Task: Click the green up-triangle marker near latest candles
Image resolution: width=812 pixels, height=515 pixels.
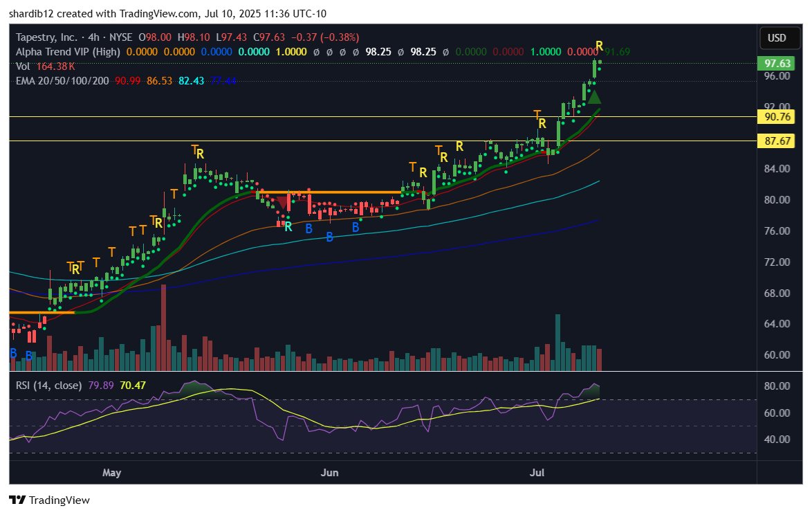Action: [x=594, y=97]
